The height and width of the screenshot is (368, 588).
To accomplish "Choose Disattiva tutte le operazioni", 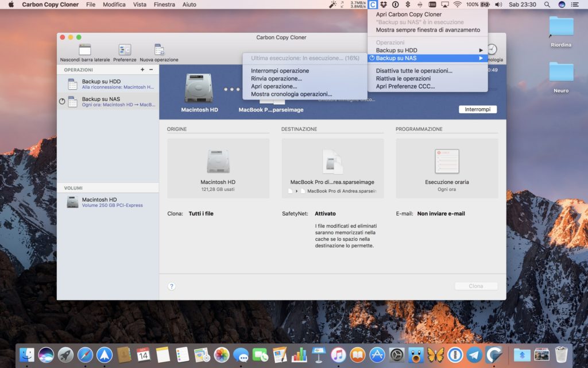I will pyautogui.click(x=428, y=71).
